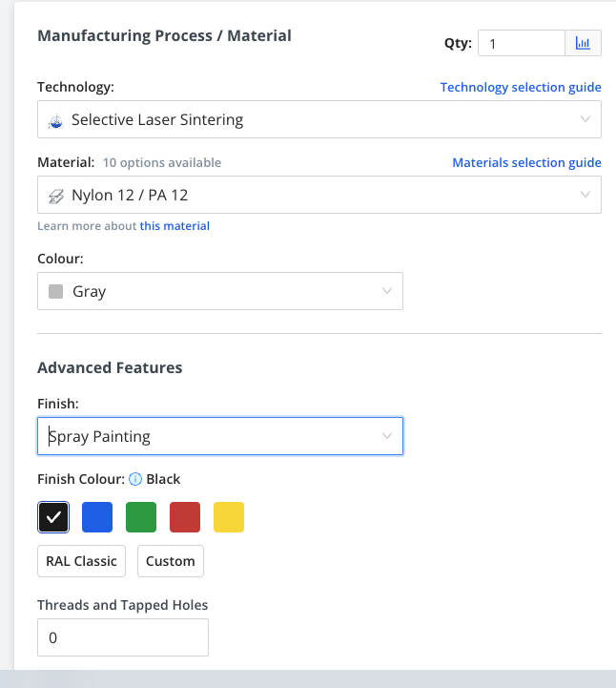Open the Colour dropdown showing Gray
The width and height of the screenshot is (616, 688).
[x=219, y=292]
